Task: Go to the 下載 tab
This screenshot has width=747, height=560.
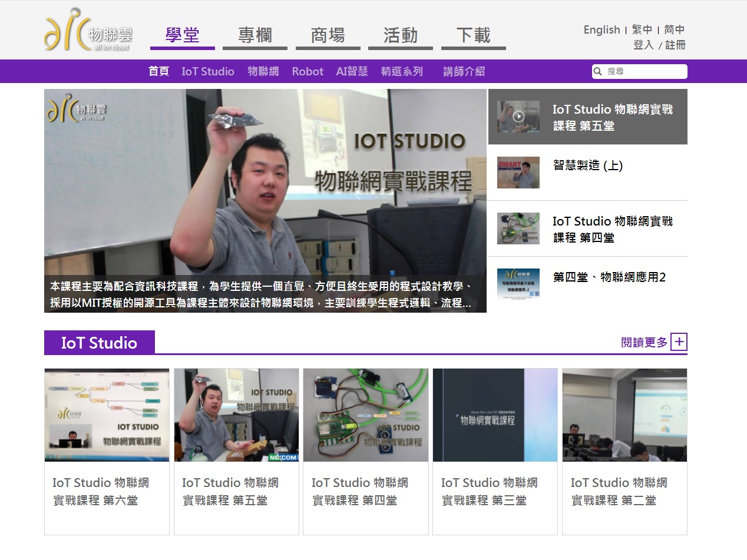Action: click(473, 35)
